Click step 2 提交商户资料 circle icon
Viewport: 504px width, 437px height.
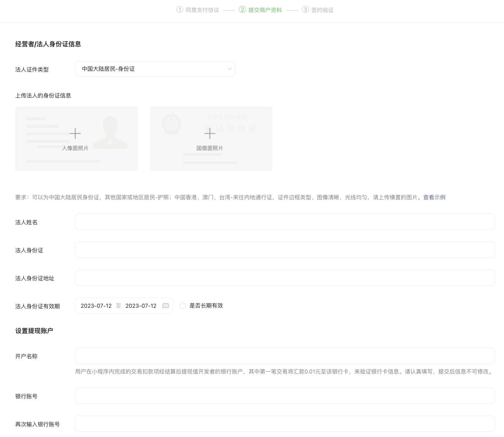pyautogui.click(x=242, y=10)
